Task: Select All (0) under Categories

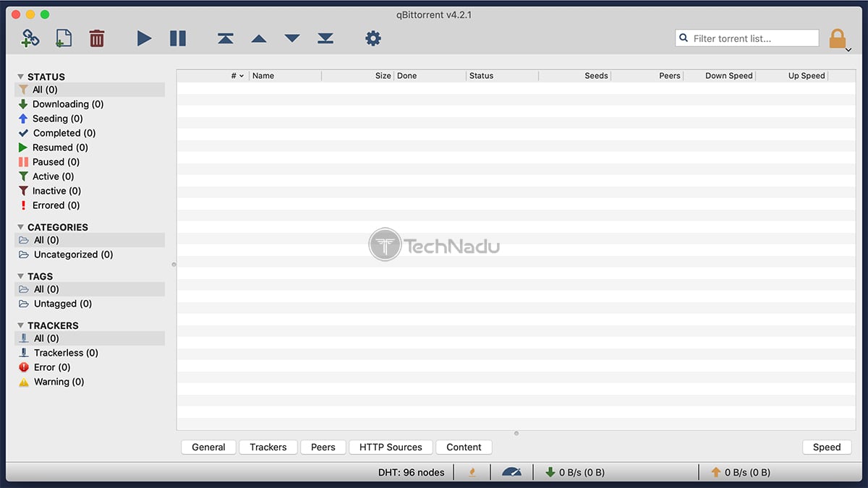Action: pyautogui.click(x=90, y=240)
